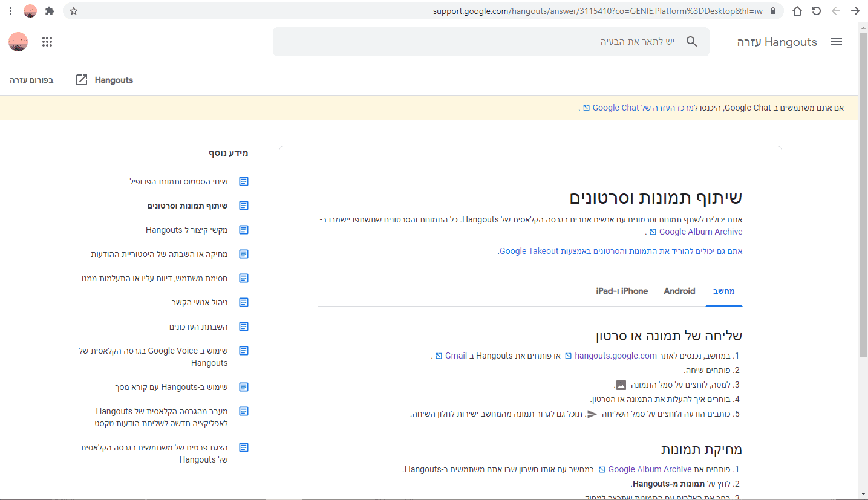868x500 pixels.
Task: Open sidebar article שימוש ב-Google Voice
Action: tap(154, 357)
